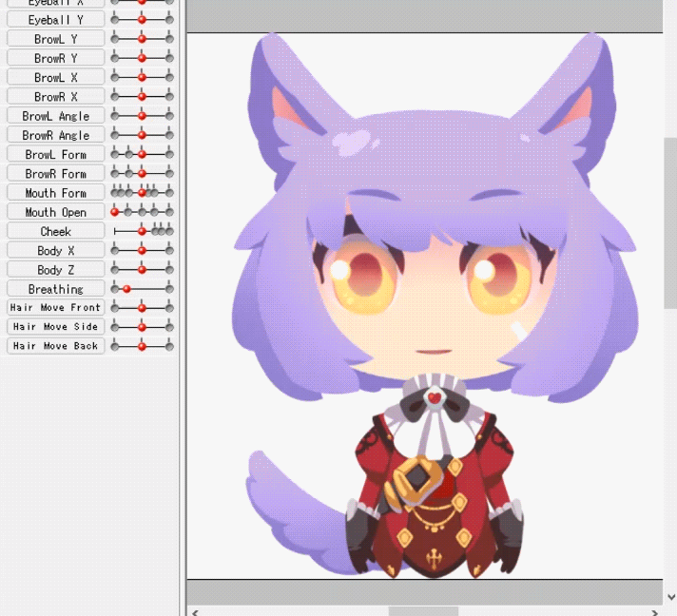Click the Body X slider red handle

[x=142, y=250]
